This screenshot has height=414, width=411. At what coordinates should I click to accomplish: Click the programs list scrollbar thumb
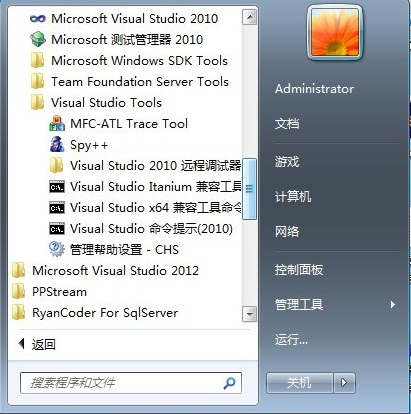[x=250, y=189]
